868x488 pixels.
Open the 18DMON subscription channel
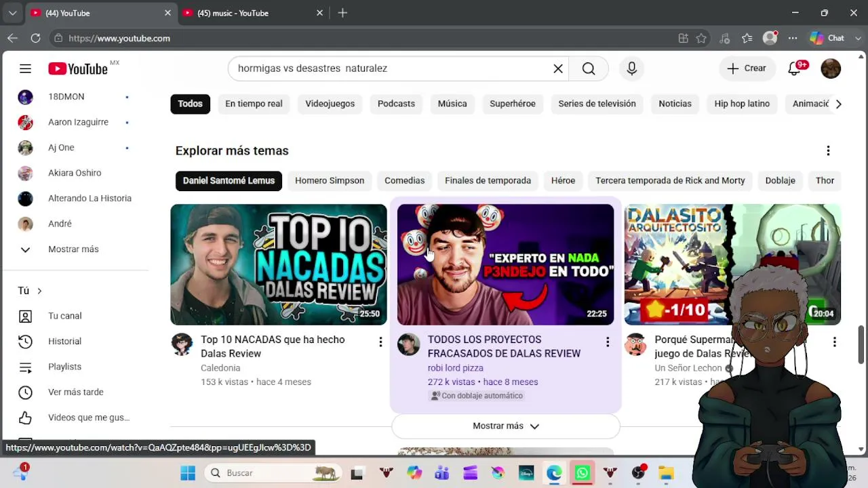point(66,97)
